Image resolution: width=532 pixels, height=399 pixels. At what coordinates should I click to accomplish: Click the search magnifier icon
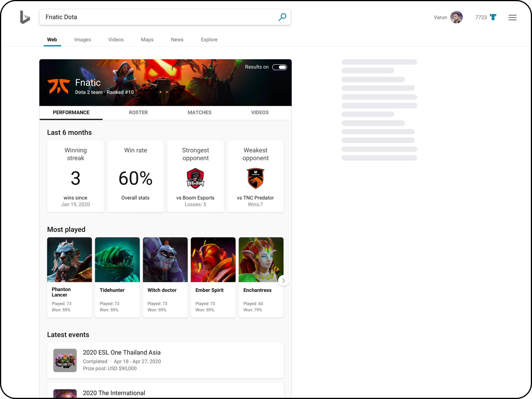[x=282, y=17]
